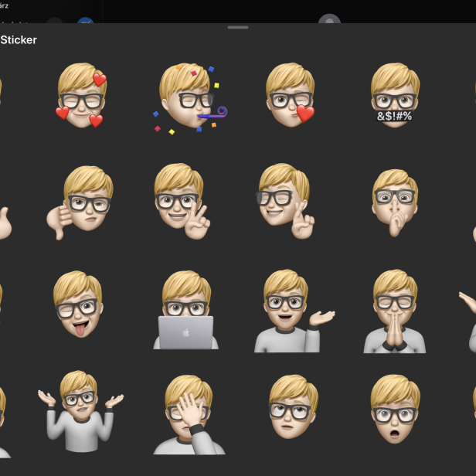Select the shocked open-mouth Memoji sticker

coord(396,409)
